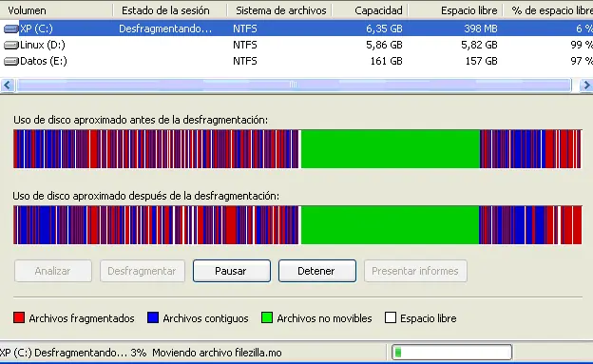This screenshot has width=593, height=364.
Task: Click the 398 MB free space value
Action: coord(481,29)
